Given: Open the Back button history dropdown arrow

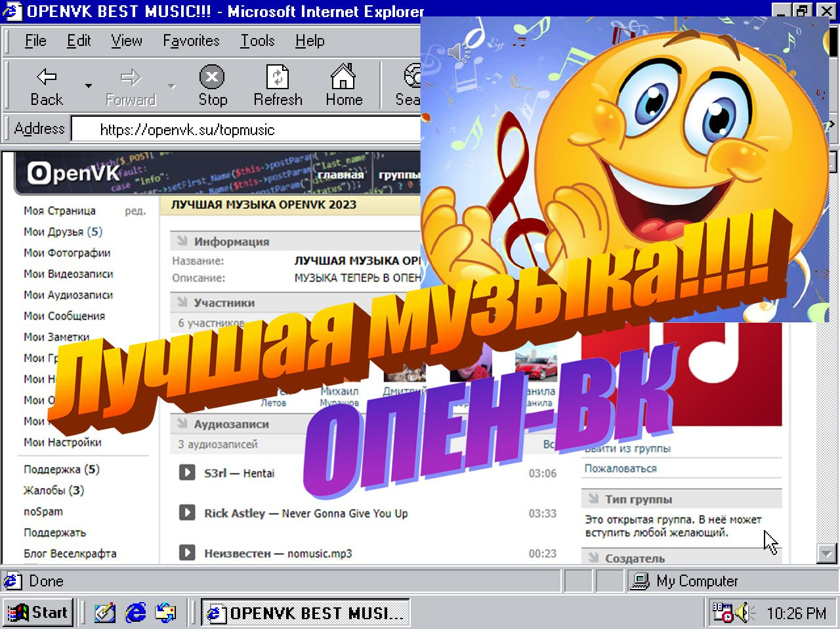Looking at the screenshot, I should click(88, 87).
